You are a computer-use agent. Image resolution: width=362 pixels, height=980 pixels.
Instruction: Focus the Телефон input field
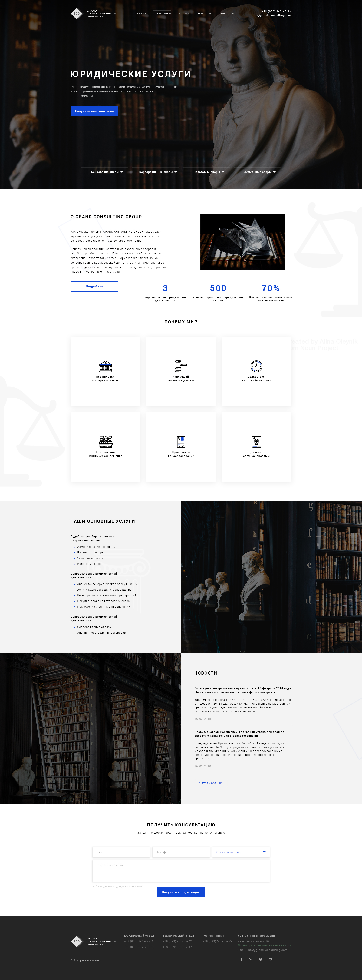[x=181, y=852]
